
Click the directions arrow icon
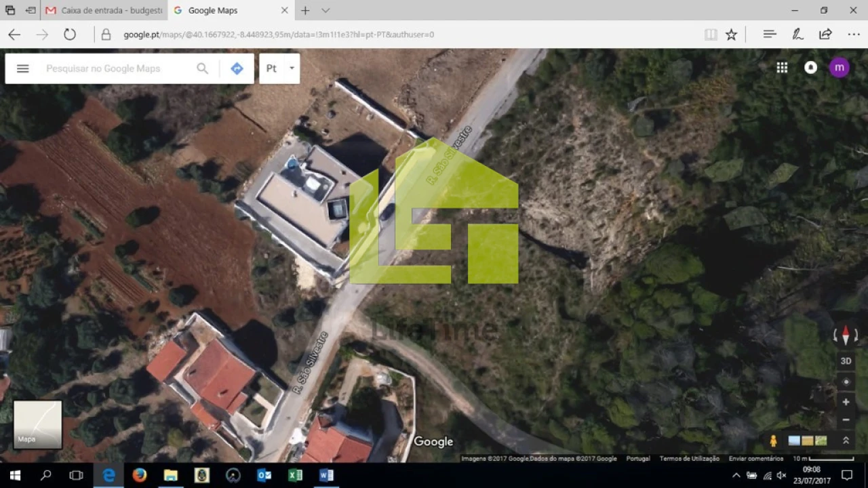coord(237,68)
